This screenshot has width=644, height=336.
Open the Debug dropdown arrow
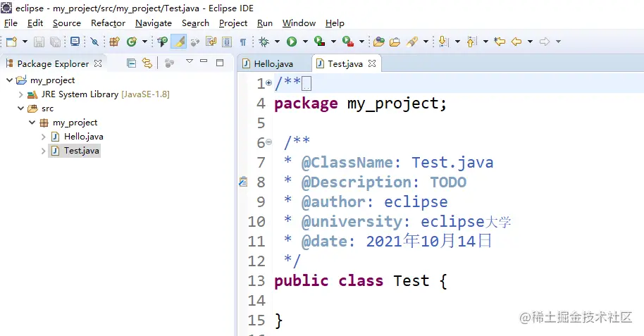(277, 42)
